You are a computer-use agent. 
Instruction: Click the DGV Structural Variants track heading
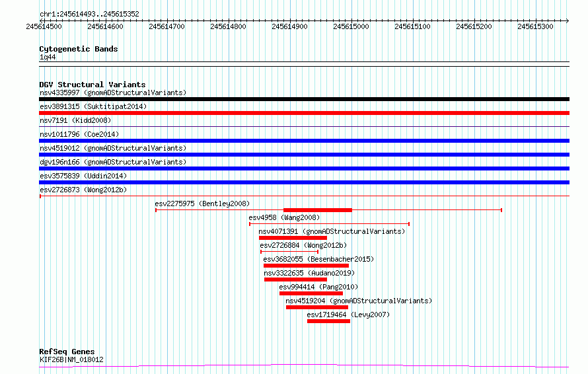click(x=92, y=85)
